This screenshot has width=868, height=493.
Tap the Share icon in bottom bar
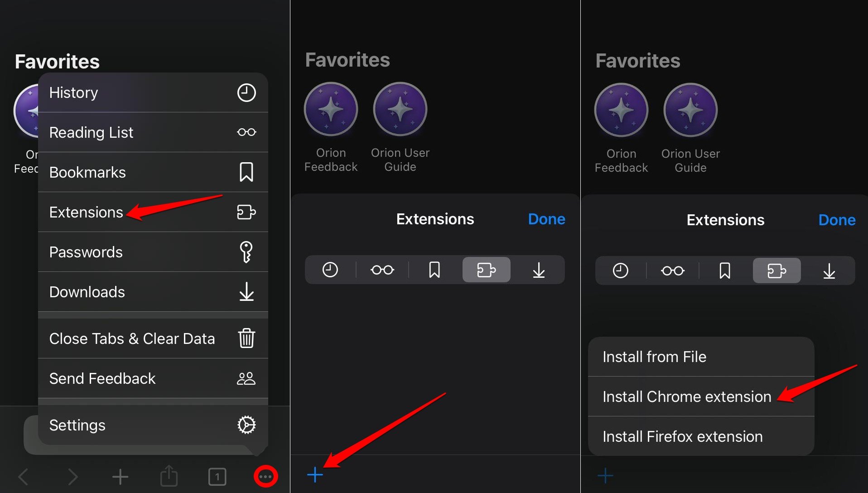coord(169,476)
